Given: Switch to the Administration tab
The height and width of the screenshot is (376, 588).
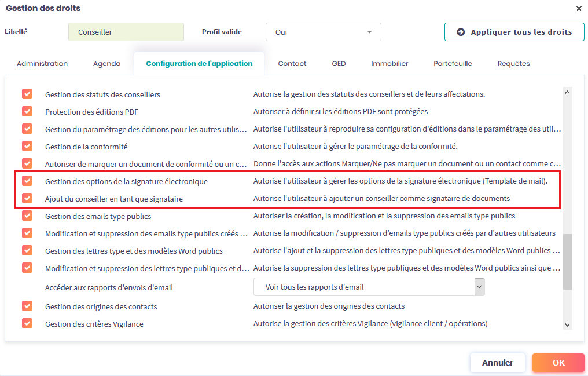Looking at the screenshot, I should click(42, 64).
